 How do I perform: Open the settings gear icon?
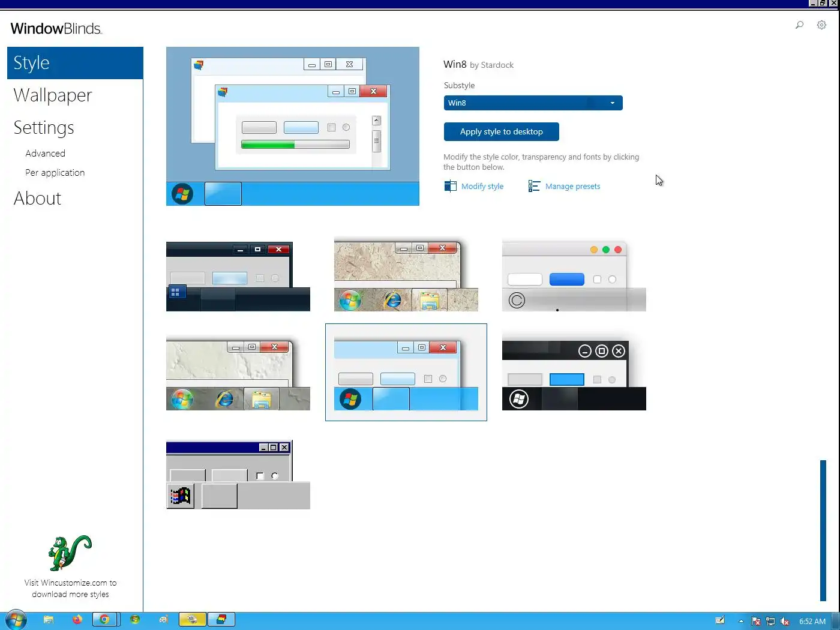click(821, 25)
